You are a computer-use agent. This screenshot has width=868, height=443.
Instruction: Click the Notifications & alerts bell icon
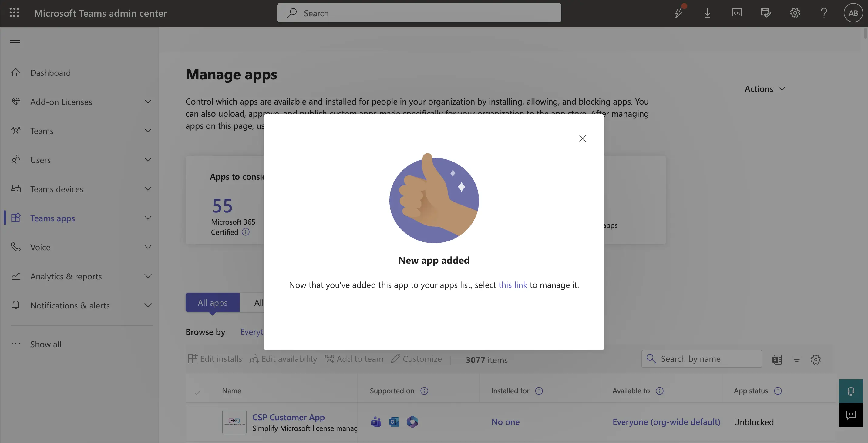click(x=16, y=305)
